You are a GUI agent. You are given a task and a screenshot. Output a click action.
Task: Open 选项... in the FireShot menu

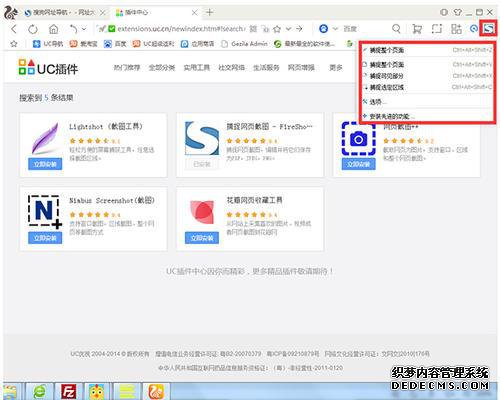click(427, 102)
